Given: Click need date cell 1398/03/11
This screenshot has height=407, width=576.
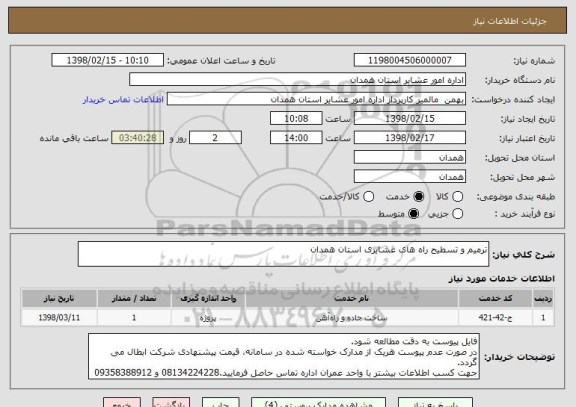Looking at the screenshot, I should (59, 318).
